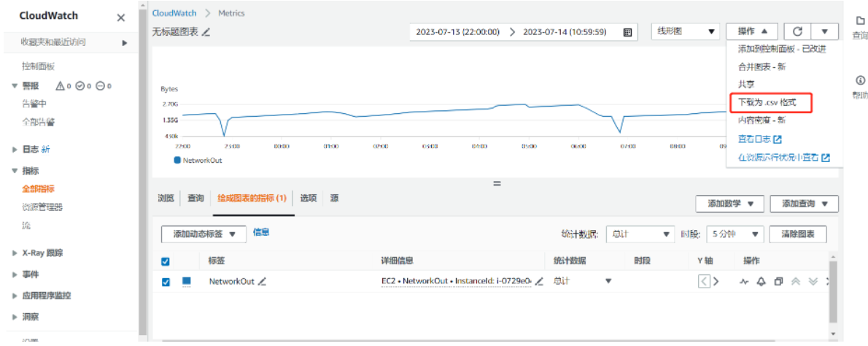The width and height of the screenshot is (868, 346).
Task: Move metric to right Y axis
Action: click(x=716, y=281)
